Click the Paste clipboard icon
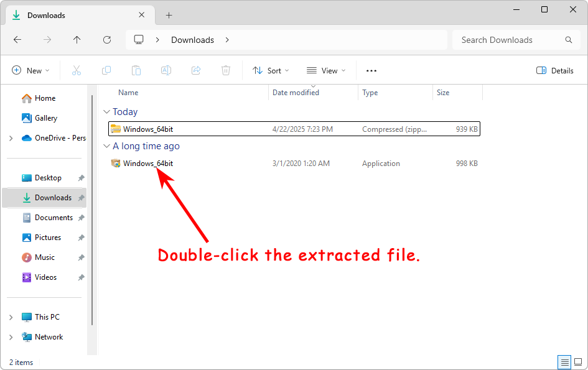Screen dimensions: 588x370 point(136,71)
